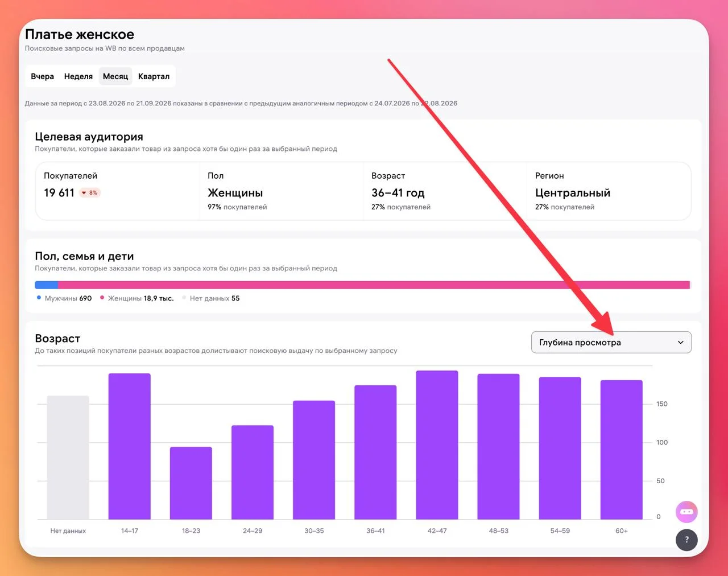Select the Квартал period tab
728x576 pixels.
click(x=154, y=76)
